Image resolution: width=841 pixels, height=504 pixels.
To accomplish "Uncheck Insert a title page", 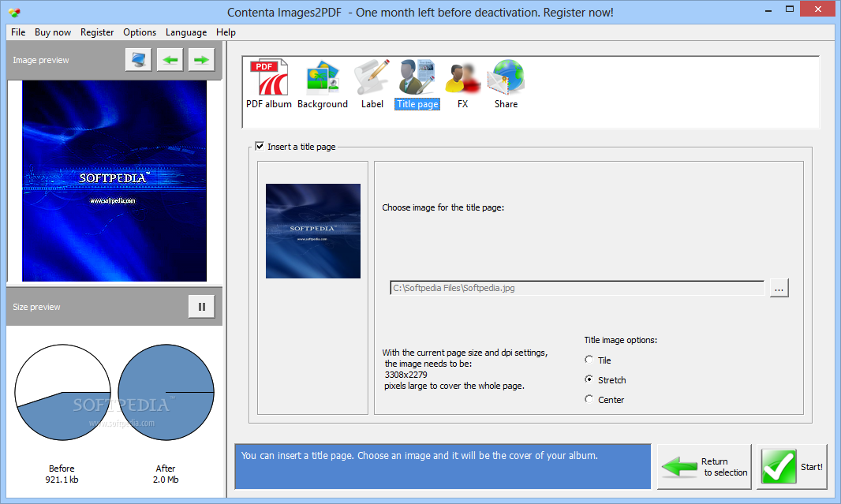I will (x=260, y=147).
